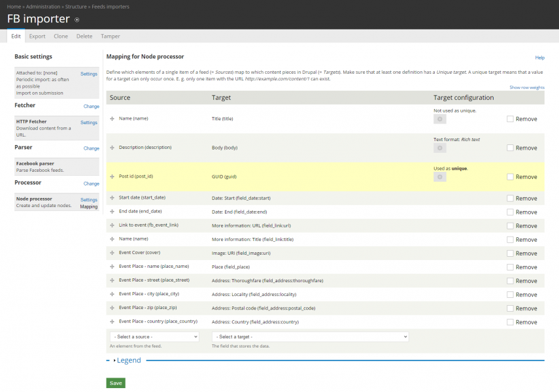Check Remove for Event Place name mapping
This screenshot has height=392, width=559.
(x=510, y=267)
